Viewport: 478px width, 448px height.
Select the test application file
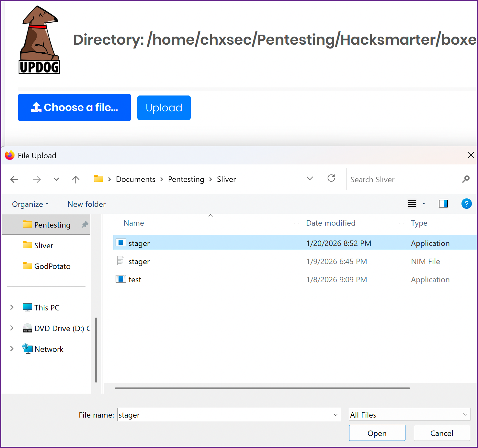[x=295, y=279]
